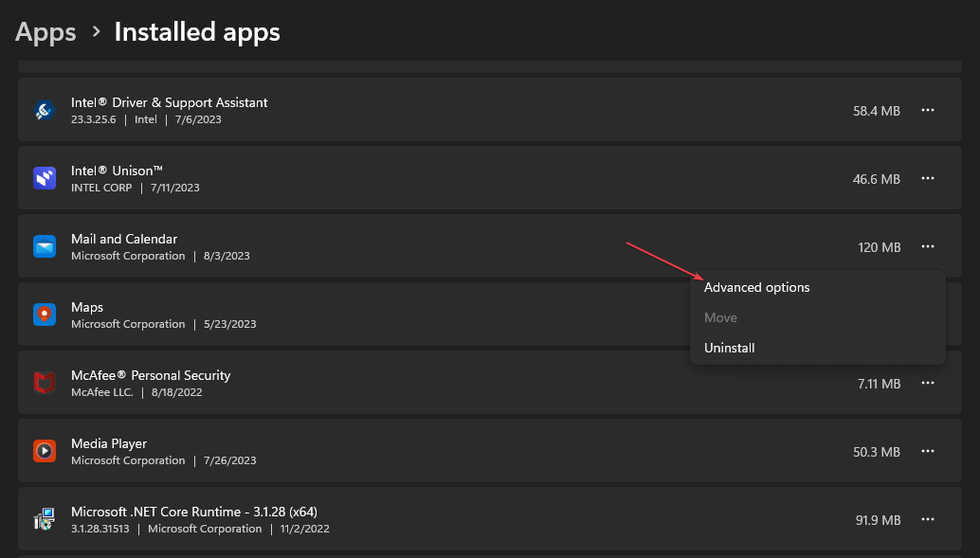Open more options for McAfee Personal Security
This screenshot has height=558, width=980.
[928, 384]
